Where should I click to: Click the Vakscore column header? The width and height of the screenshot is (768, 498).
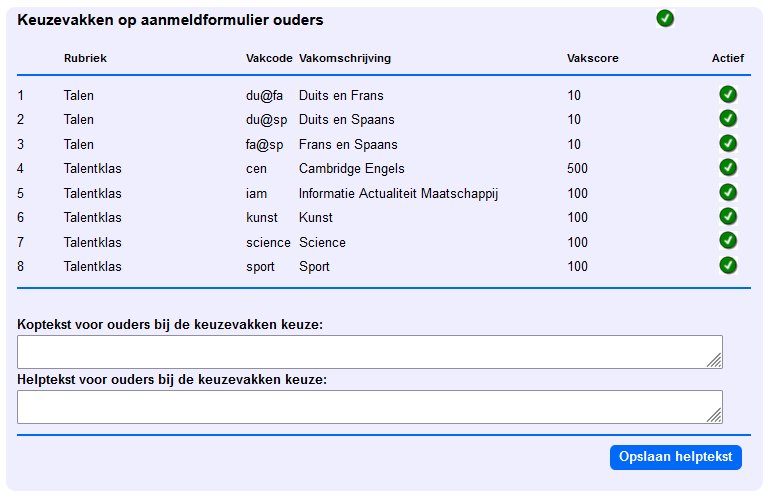(x=593, y=58)
